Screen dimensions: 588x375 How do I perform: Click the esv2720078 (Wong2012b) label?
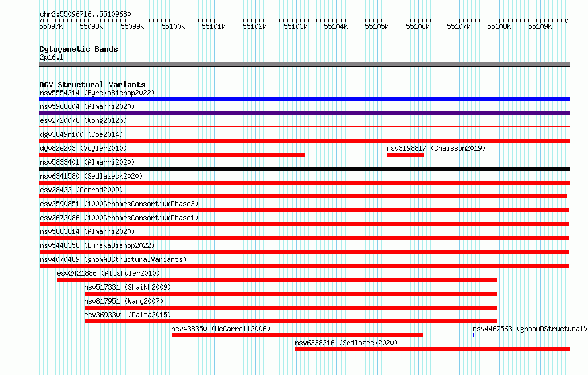[83, 120]
